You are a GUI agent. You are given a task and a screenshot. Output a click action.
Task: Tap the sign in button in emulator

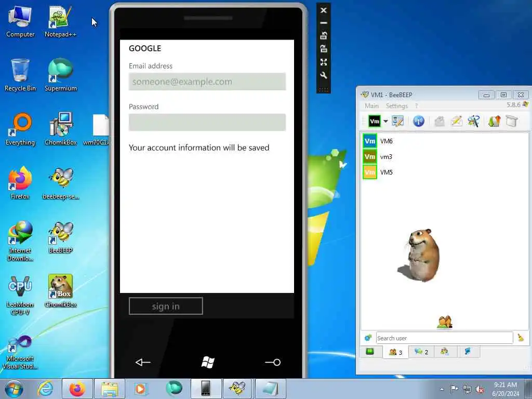tap(166, 306)
